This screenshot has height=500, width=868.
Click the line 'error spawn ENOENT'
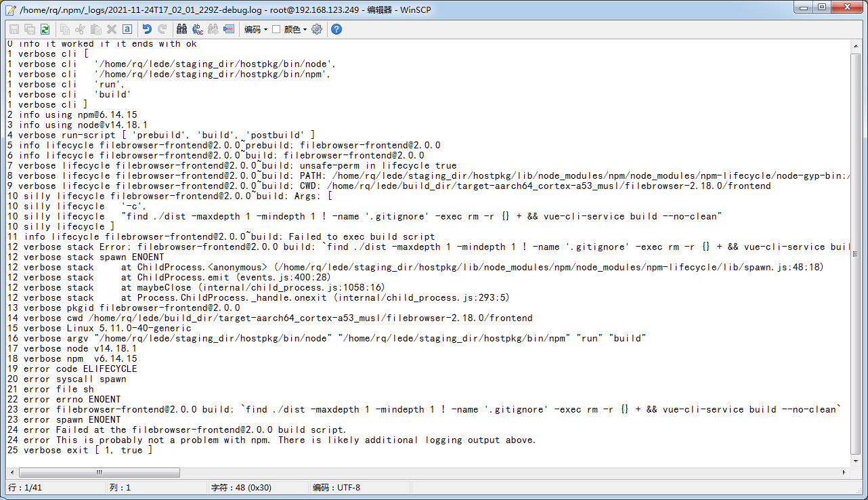[64, 419]
